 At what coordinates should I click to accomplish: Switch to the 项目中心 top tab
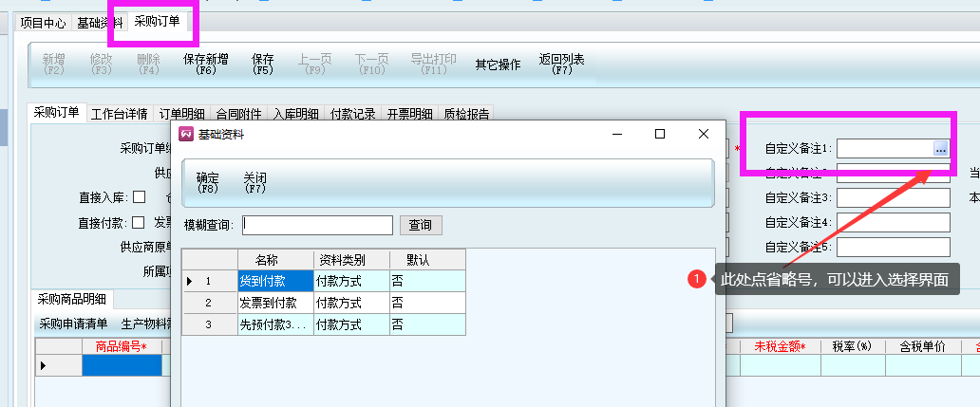click(x=44, y=22)
